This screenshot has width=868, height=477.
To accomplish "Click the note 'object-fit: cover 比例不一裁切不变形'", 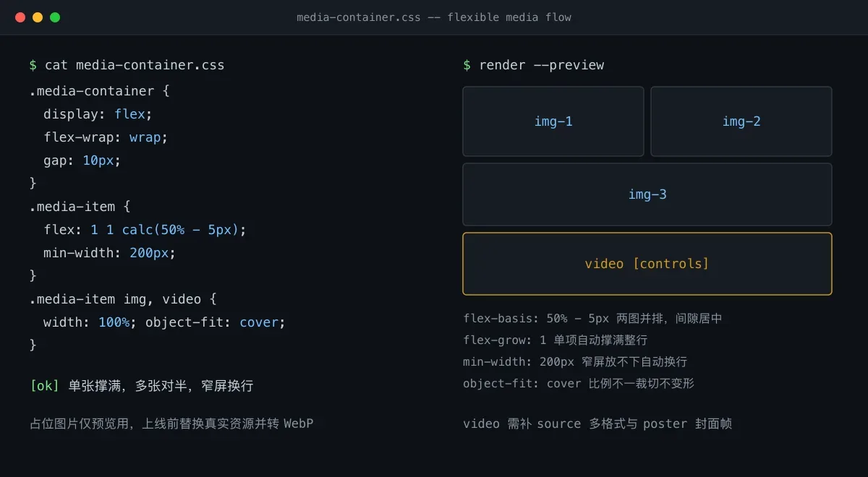I will 579,383.
